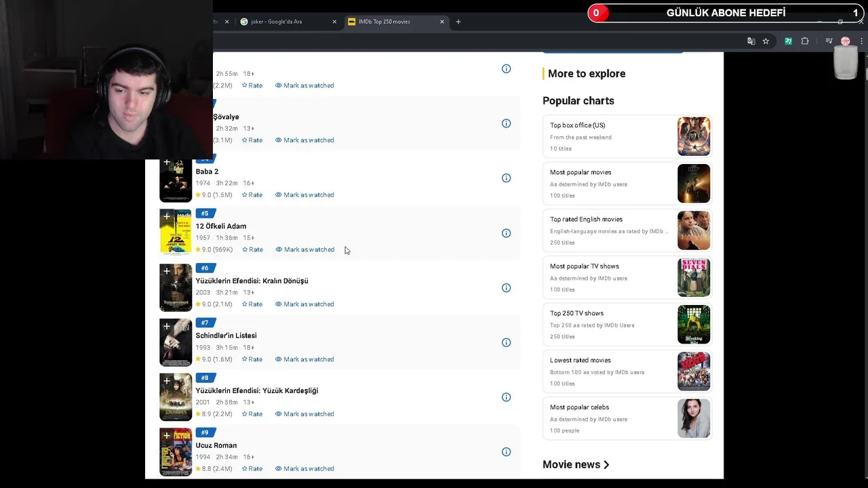
Task: Open info for Yüzüklerin Efendisi: Kralın Dönüşü
Action: tap(506, 288)
